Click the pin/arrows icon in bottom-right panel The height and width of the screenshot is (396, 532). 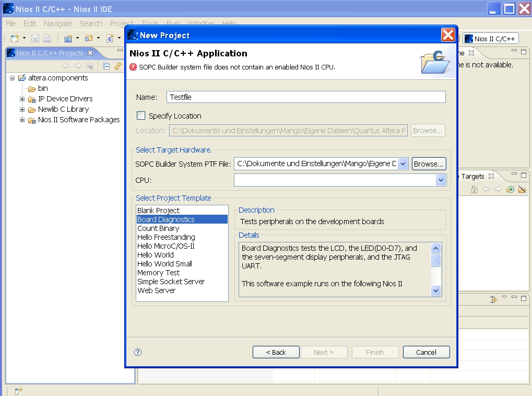pos(493,299)
